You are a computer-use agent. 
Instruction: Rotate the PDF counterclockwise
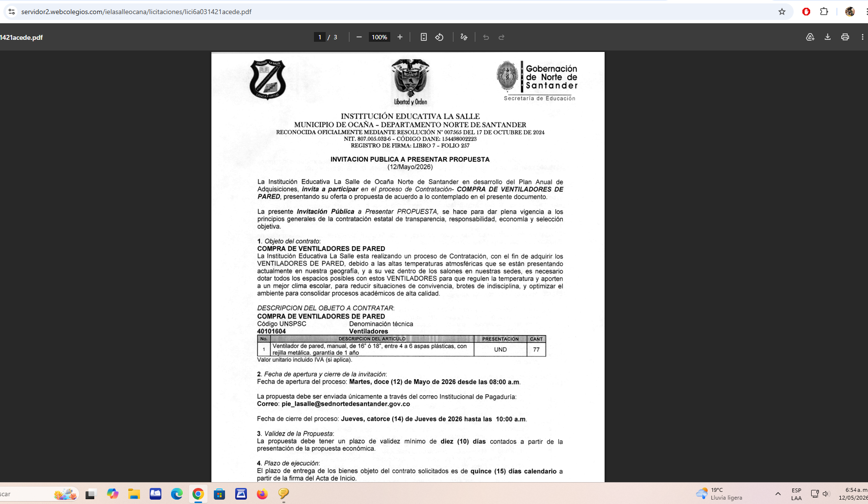pyautogui.click(x=439, y=37)
